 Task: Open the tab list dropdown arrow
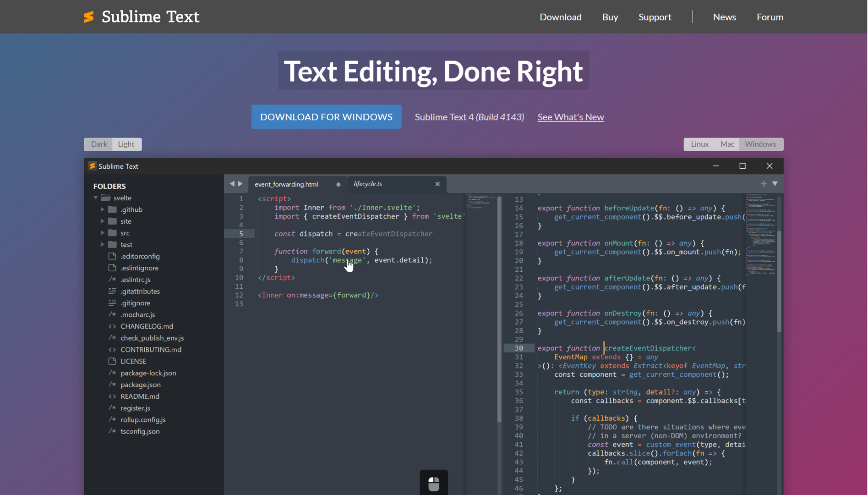[775, 184]
